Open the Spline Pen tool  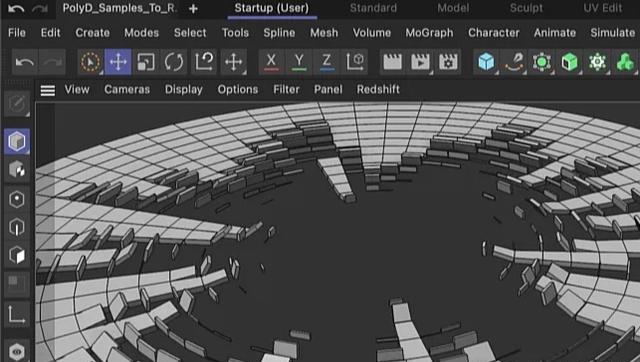coord(514,62)
